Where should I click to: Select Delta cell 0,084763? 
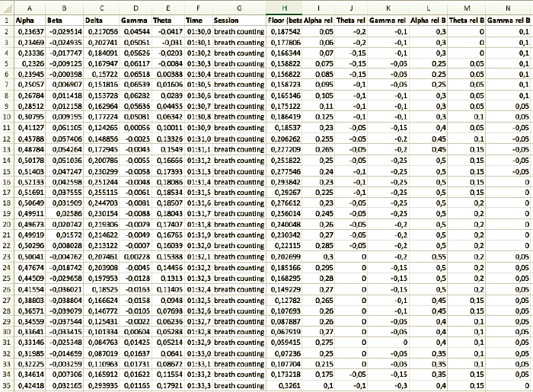[x=101, y=343]
